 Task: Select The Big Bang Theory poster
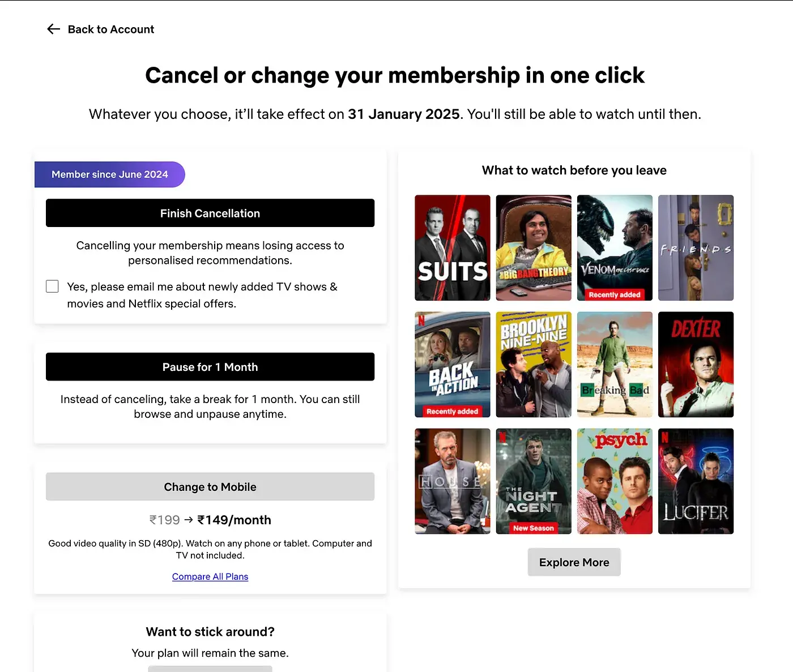pos(534,247)
